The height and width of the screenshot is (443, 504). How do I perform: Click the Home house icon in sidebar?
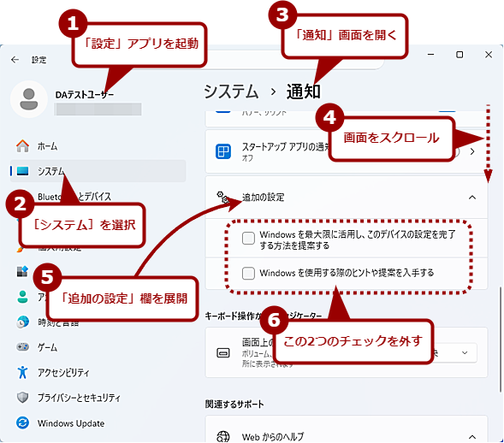coord(22,146)
